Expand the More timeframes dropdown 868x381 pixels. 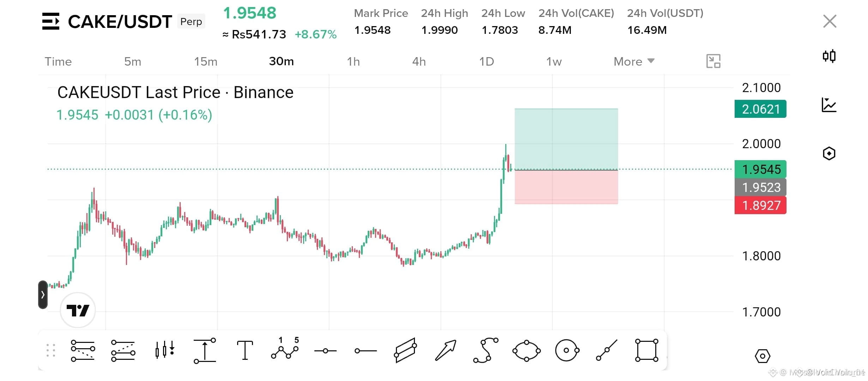[634, 61]
